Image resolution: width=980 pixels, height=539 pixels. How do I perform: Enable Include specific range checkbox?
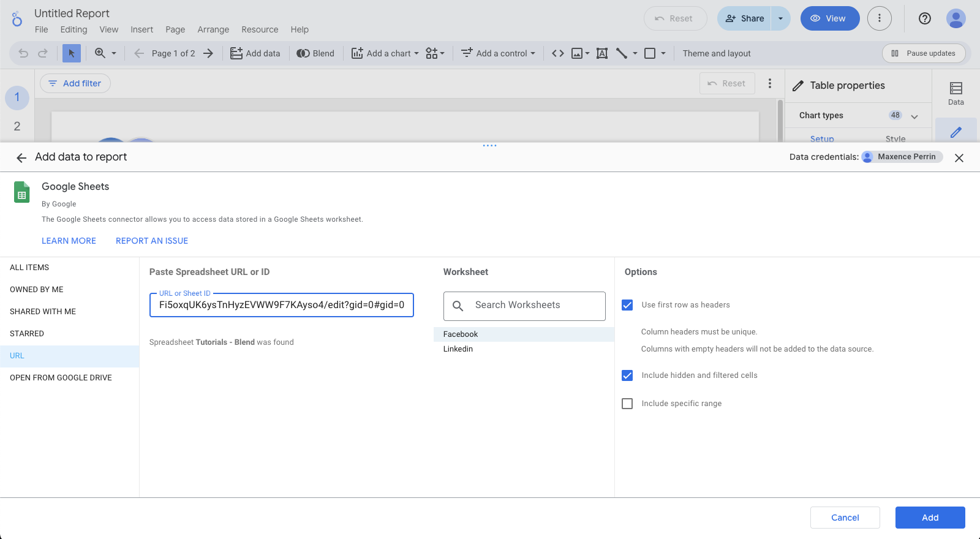coord(627,404)
